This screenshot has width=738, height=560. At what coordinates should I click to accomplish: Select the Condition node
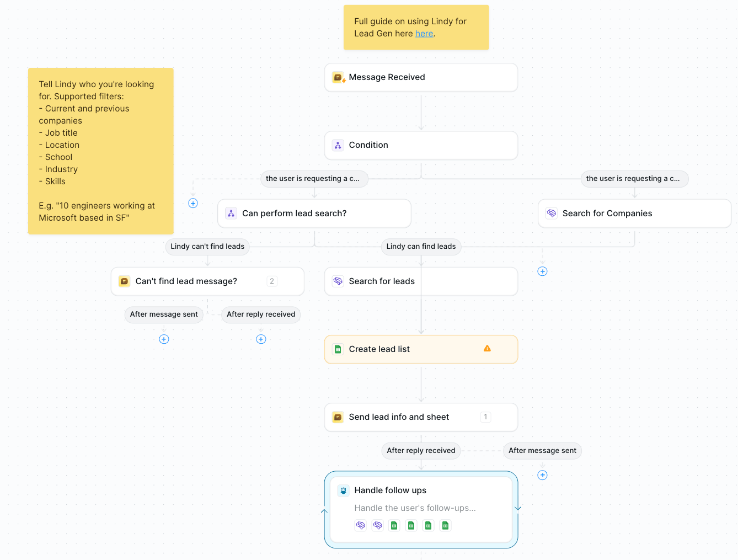pos(421,146)
